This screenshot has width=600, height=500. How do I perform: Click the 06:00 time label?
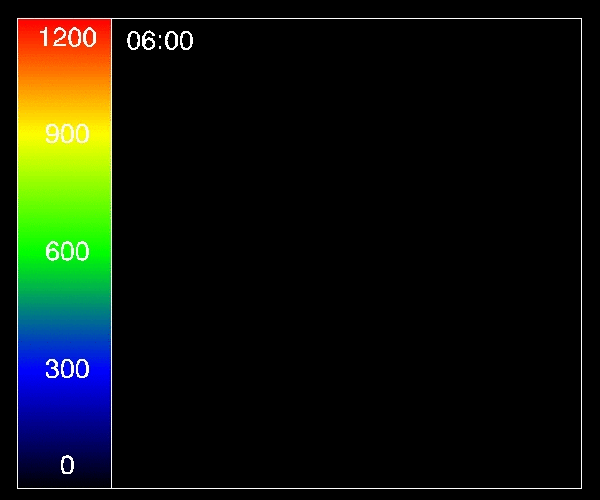click(160, 41)
